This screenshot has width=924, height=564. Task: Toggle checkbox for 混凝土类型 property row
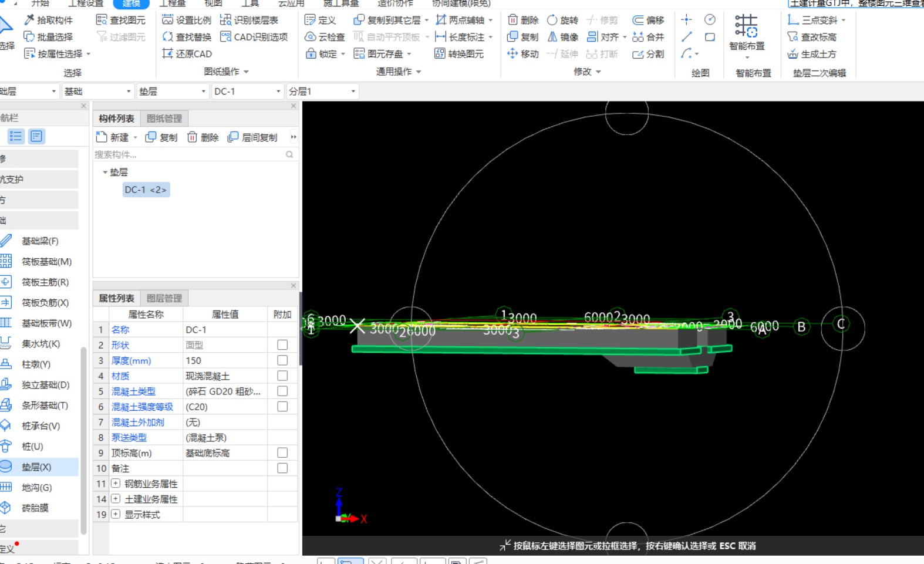[282, 391]
